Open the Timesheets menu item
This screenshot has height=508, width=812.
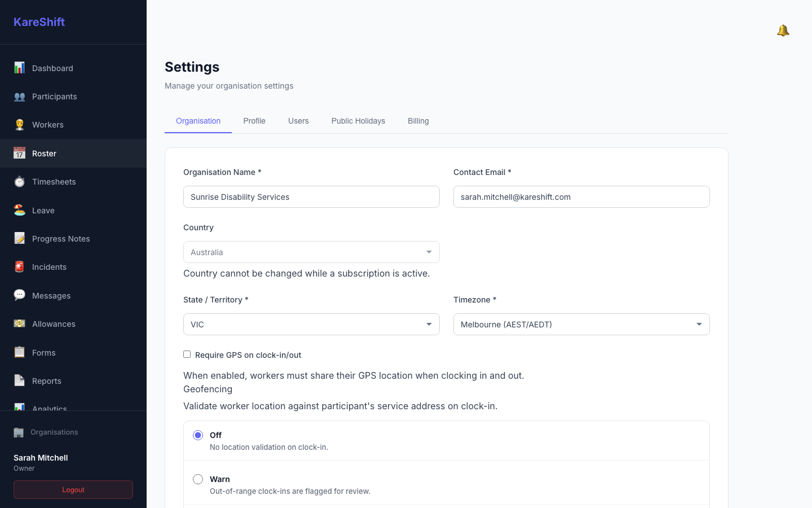(x=73, y=182)
